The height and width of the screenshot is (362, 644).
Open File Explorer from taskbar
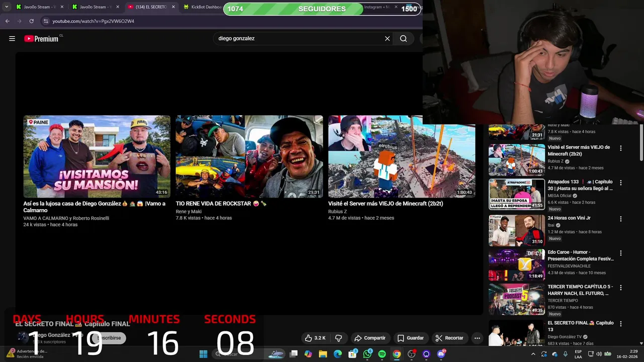click(323, 354)
